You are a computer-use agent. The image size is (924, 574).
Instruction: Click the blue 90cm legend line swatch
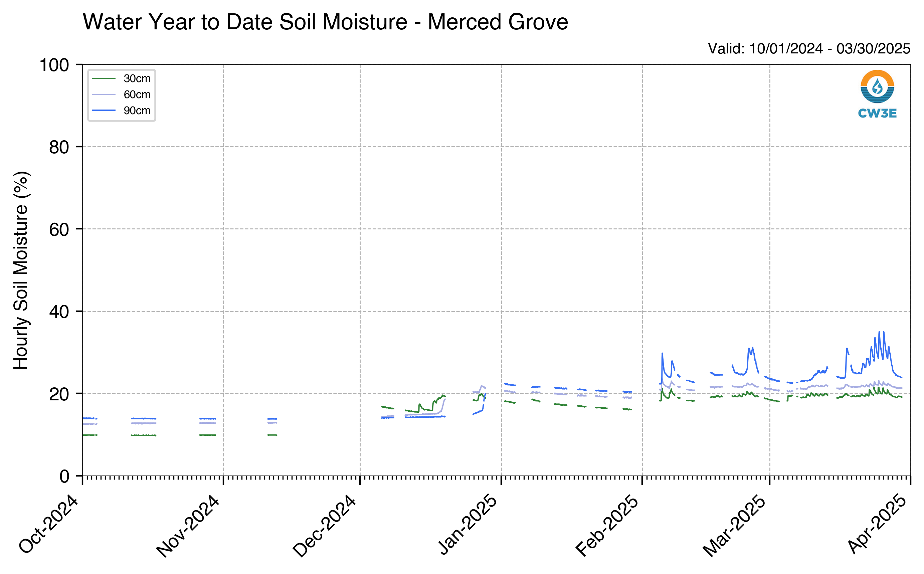pyautogui.click(x=104, y=111)
